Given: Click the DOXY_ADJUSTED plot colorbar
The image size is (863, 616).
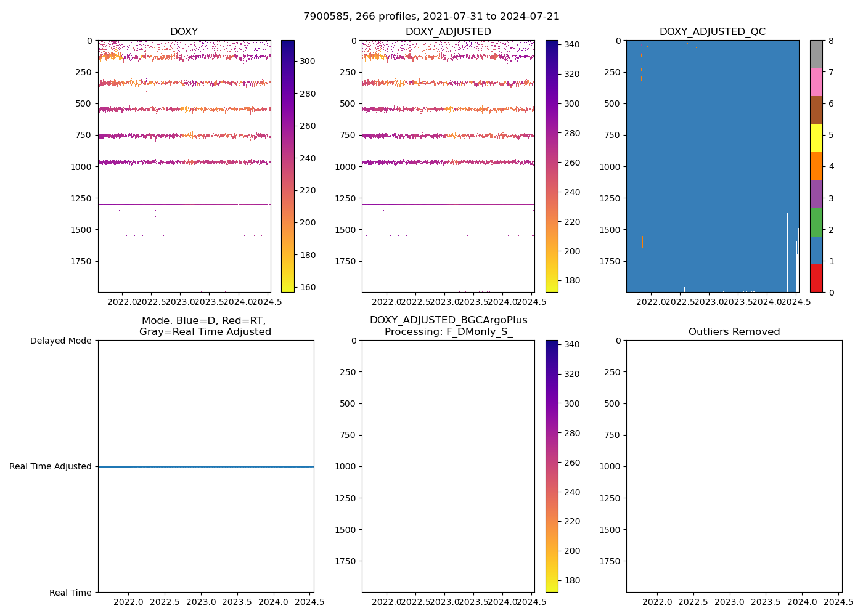Looking at the screenshot, I should (x=552, y=166).
